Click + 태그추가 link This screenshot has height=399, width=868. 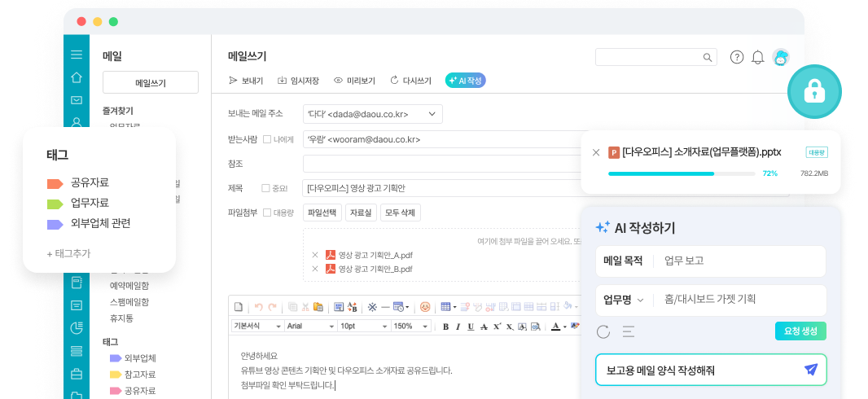coord(68,253)
